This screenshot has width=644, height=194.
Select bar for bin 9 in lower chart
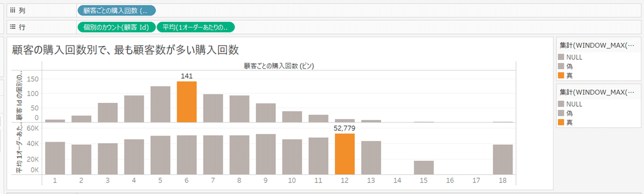point(266,154)
